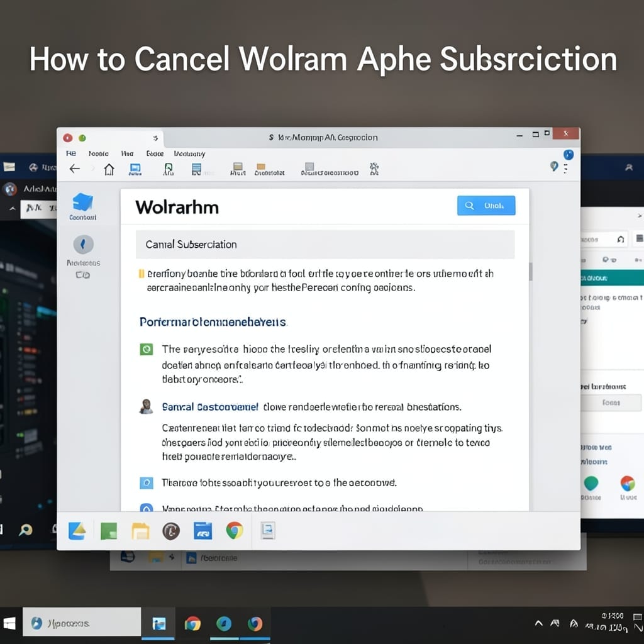The height and width of the screenshot is (644, 644).
Task: Click the Windows Start button
Action: (9, 623)
